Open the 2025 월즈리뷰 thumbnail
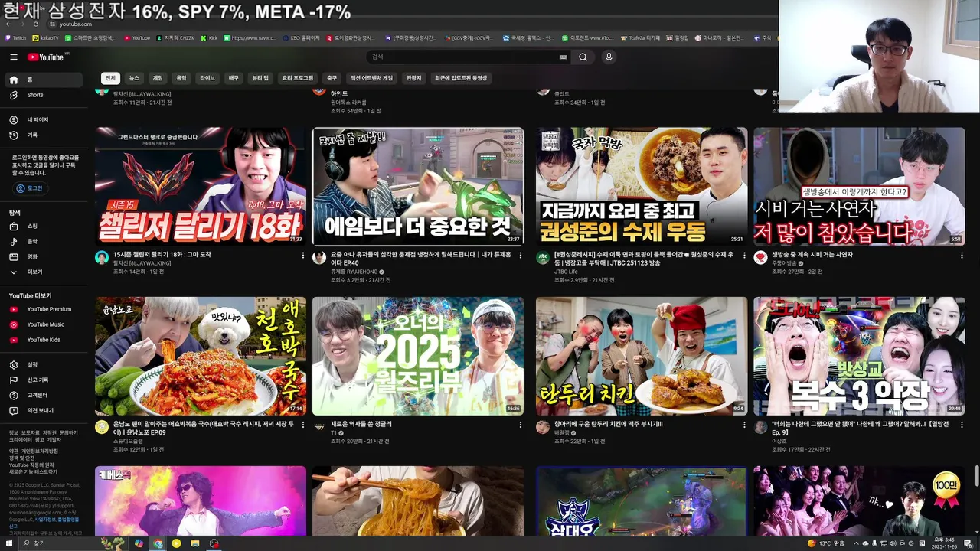The width and height of the screenshot is (980, 551). pyautogui.click(x=418, y=356)
